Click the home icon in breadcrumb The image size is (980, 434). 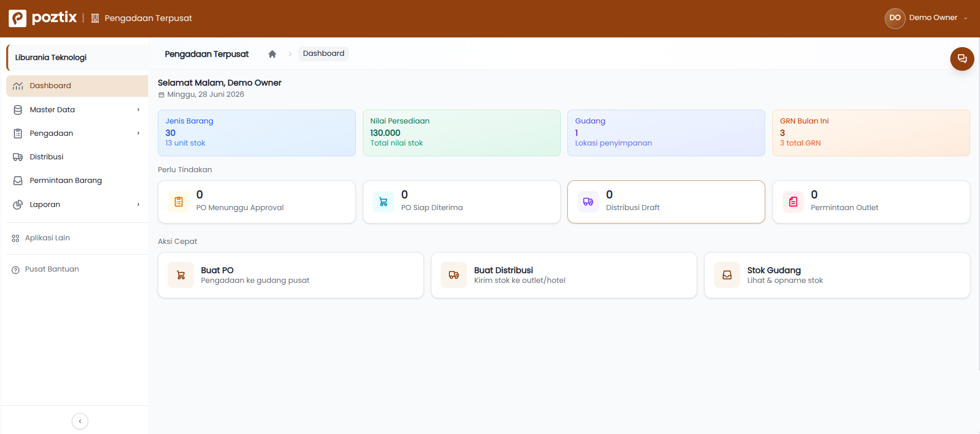272,54
